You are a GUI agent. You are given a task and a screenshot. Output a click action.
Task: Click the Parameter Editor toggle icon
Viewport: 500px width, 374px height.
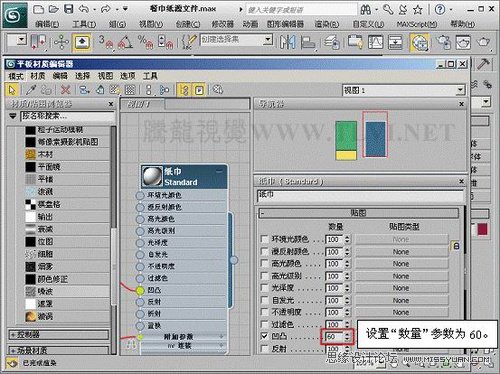(199, 90)
